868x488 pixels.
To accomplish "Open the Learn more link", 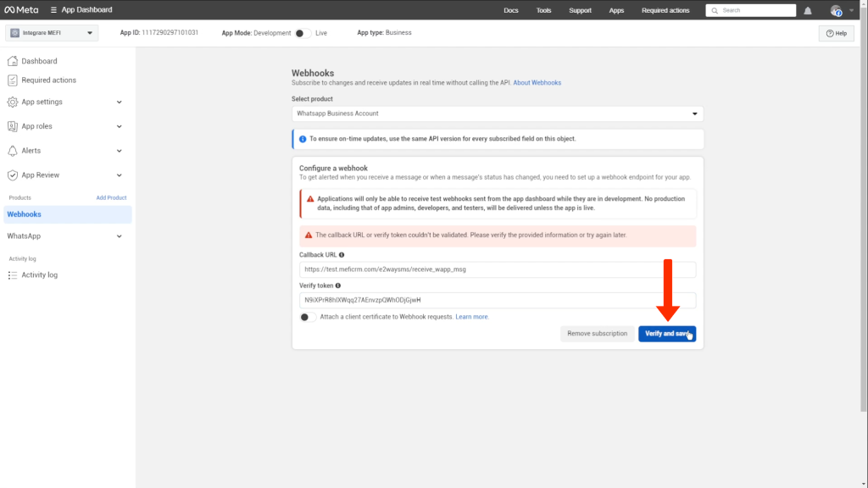I will [x=471, y=317].
